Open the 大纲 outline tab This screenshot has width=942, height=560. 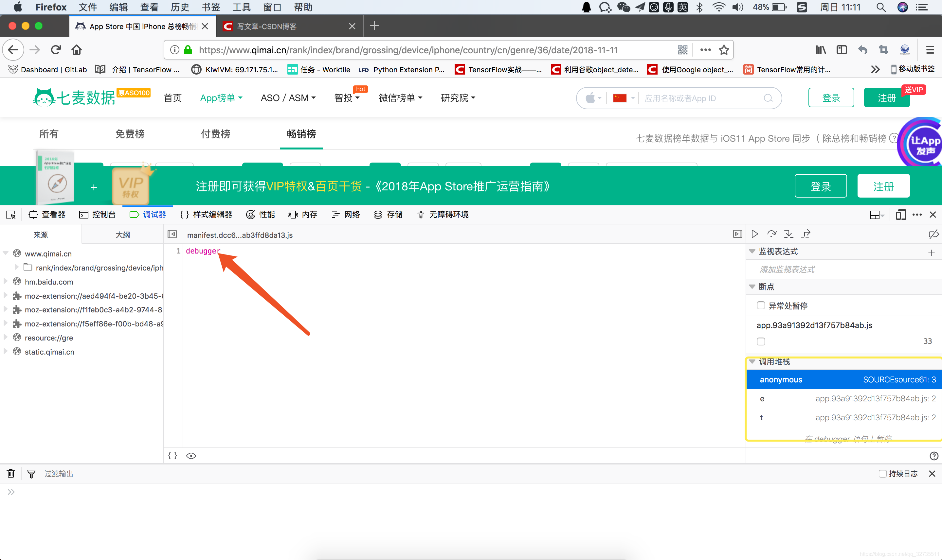pos(123,235)
